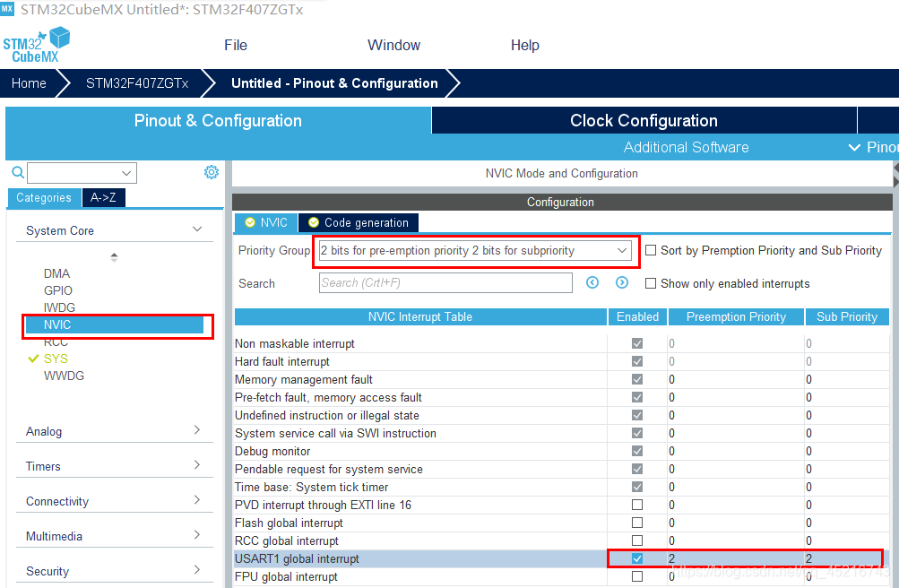
Task: Click the MX window title icon
Action: [x=7, y=9]
